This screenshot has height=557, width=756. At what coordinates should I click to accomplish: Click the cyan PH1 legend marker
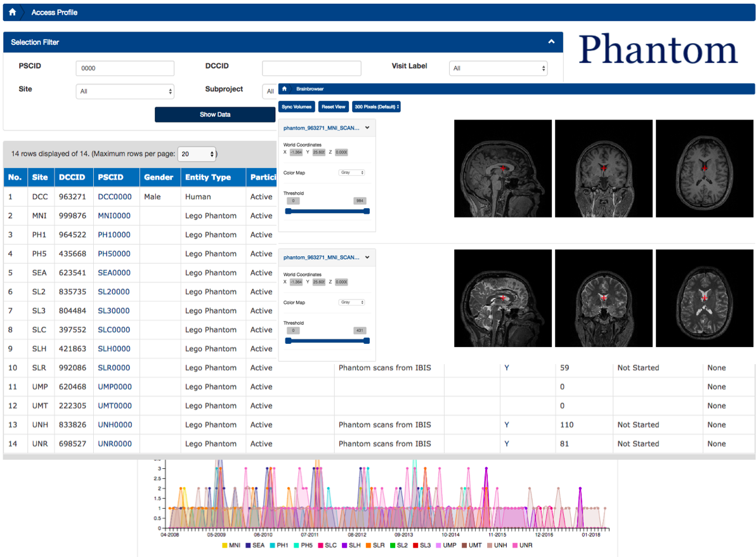point(273,546)
